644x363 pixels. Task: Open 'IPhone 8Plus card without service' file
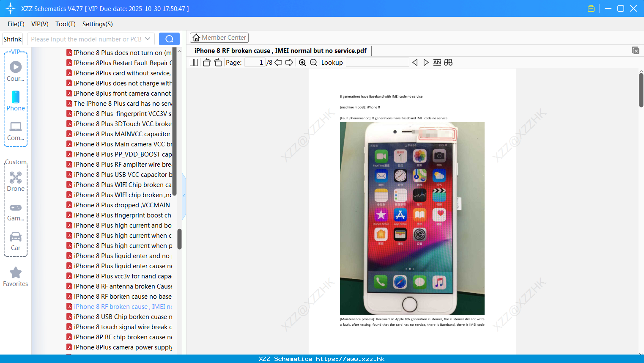[119, 73]
